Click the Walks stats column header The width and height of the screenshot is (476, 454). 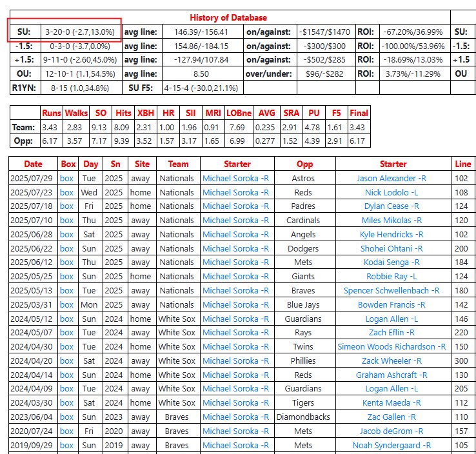pyautogui.click(x=76, y=113)
